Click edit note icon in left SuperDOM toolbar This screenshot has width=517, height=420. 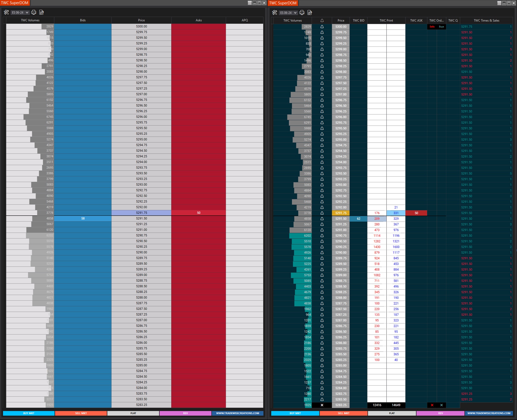[42, 12]
